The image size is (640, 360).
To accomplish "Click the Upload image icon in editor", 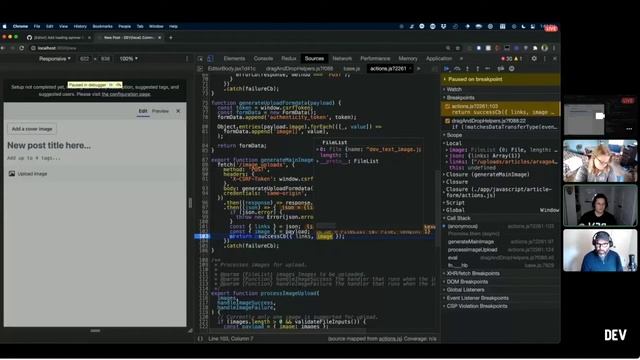I will [12, 174].
